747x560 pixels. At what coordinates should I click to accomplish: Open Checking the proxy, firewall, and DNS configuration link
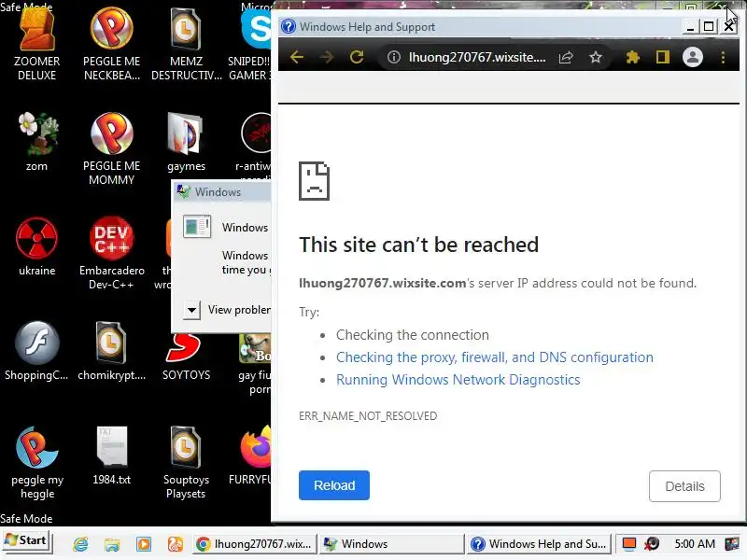[495, 357]
